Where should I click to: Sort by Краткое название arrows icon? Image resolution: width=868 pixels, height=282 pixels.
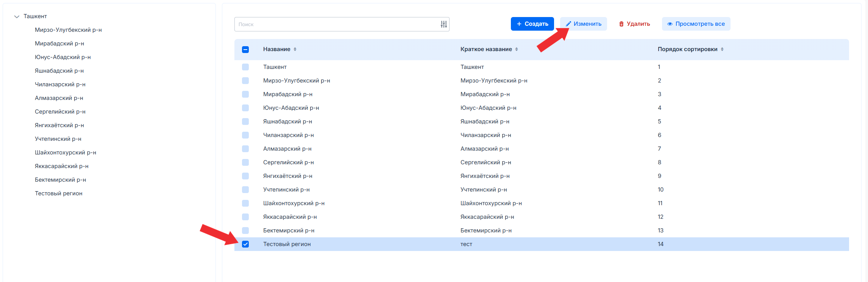[x=517, y=49]
